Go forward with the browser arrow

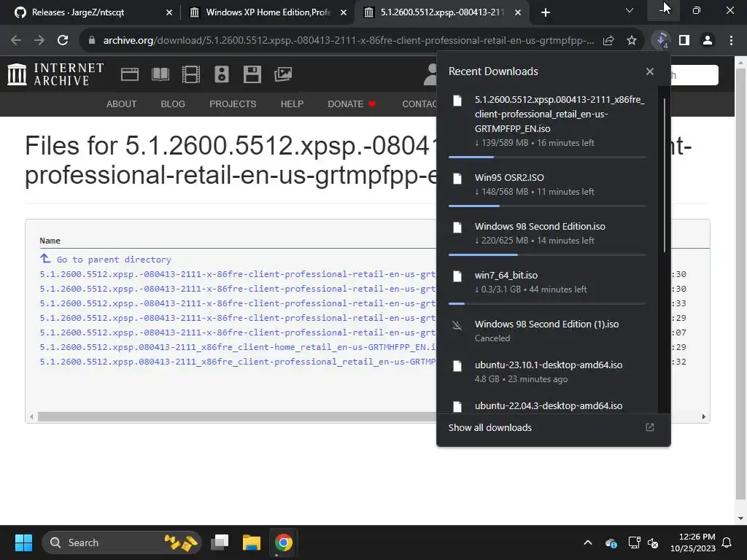pos(39,41)
